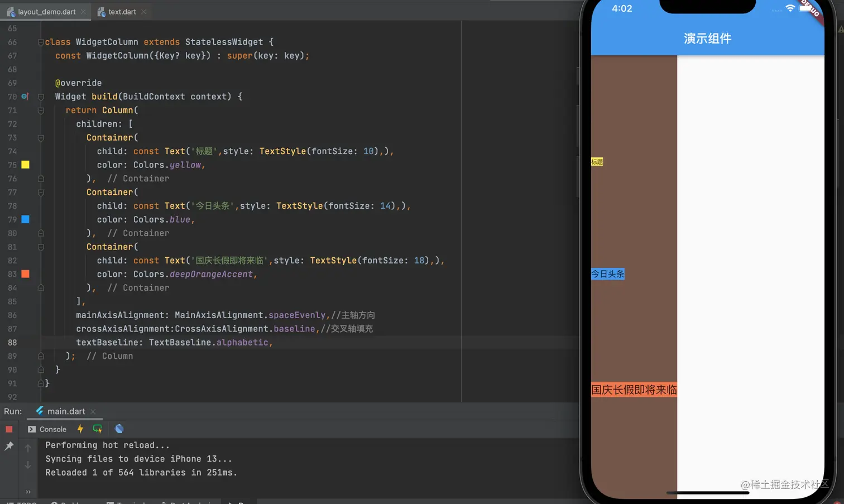Screen dimensions: 844x504
Task: Click the DEBUG banner in the simulator
Action: (x=810, y=9)
